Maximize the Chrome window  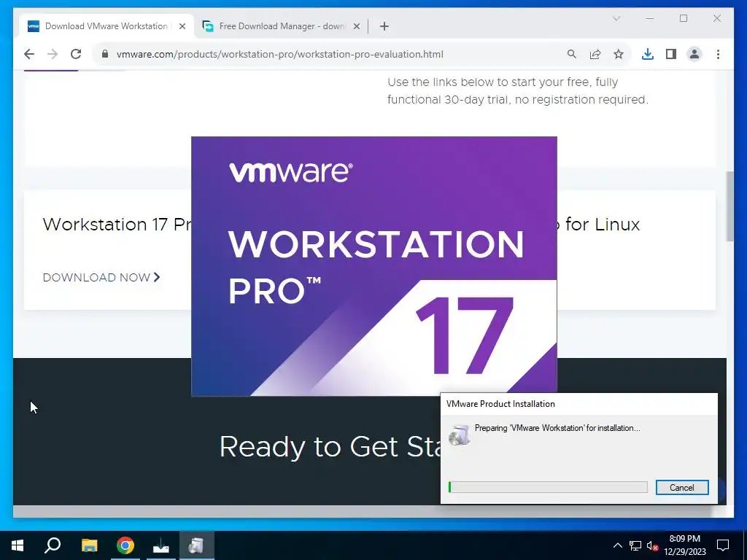(x=683, y=18)
